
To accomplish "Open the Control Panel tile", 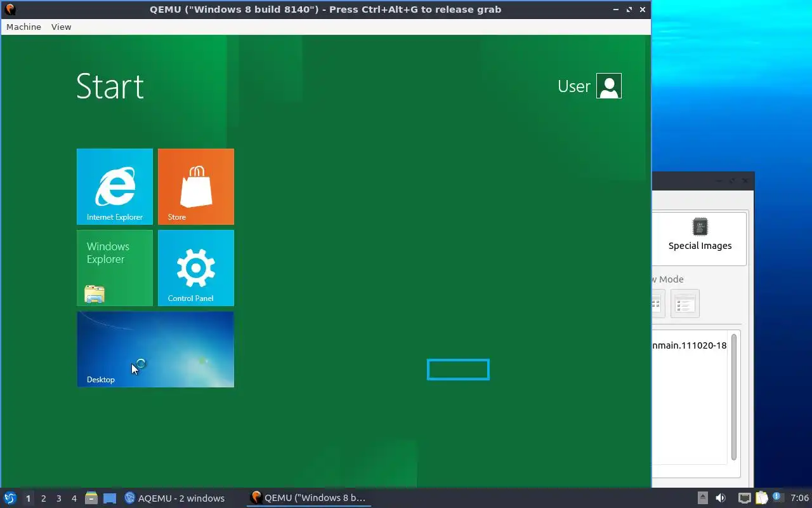I will tap(196, 268).
